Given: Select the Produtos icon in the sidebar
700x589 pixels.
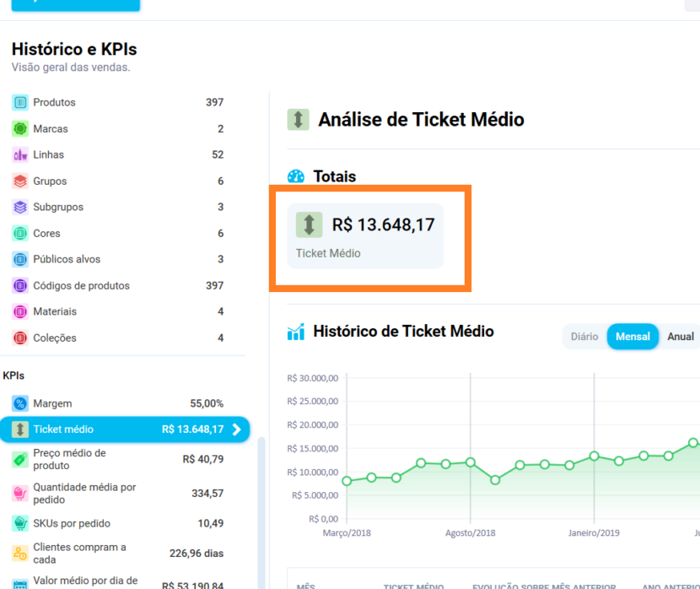Looking at the screenshot, I should tap(19, 102).
